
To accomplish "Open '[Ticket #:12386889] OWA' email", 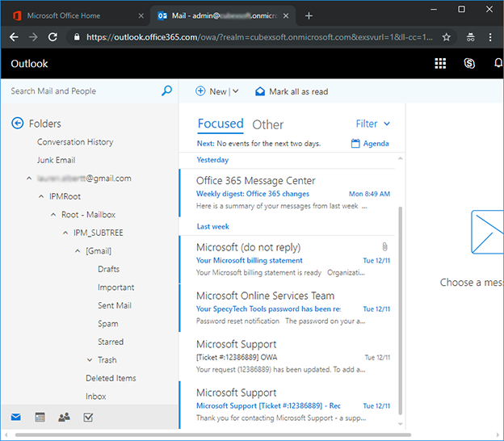I will click(x=288, y=356).
